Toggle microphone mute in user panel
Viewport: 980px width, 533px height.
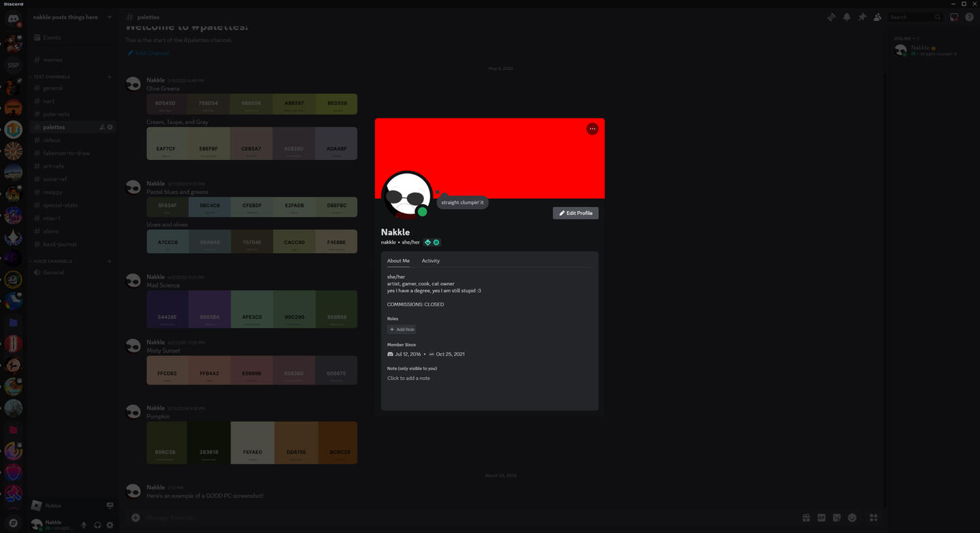[84, 525]
